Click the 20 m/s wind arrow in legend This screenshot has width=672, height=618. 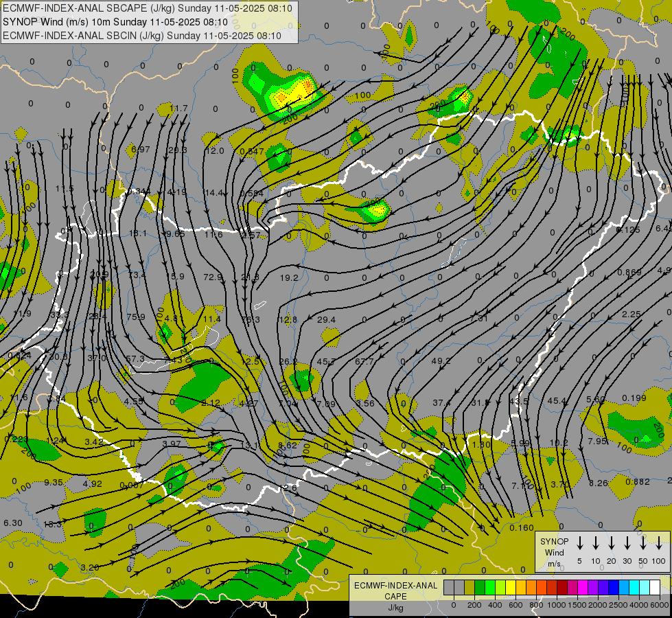coord(612,543)
